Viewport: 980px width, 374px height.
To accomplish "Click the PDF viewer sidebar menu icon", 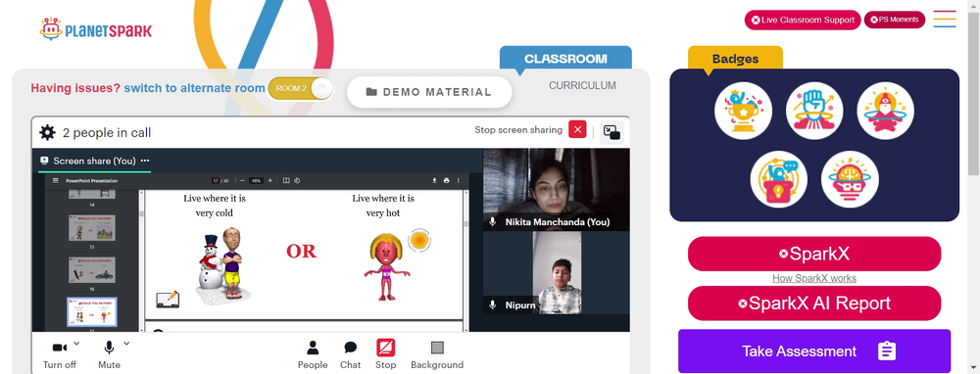I will (55, 181).
